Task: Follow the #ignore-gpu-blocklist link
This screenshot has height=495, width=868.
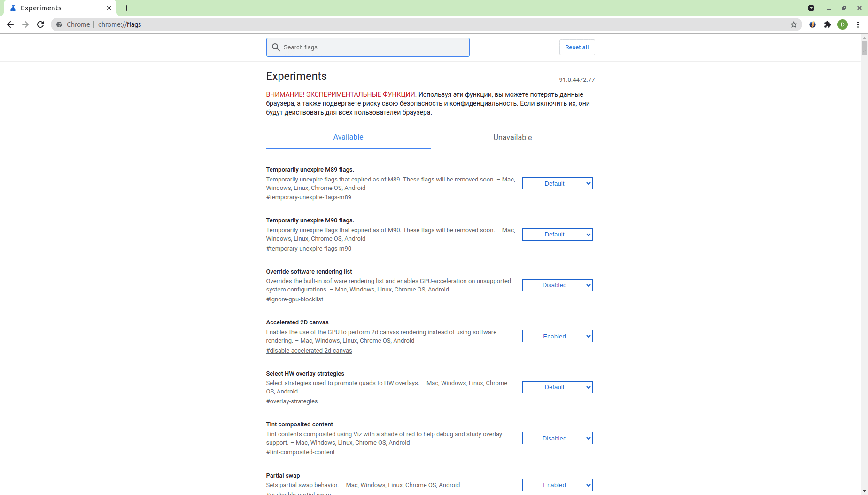Action: click(294, 299)
